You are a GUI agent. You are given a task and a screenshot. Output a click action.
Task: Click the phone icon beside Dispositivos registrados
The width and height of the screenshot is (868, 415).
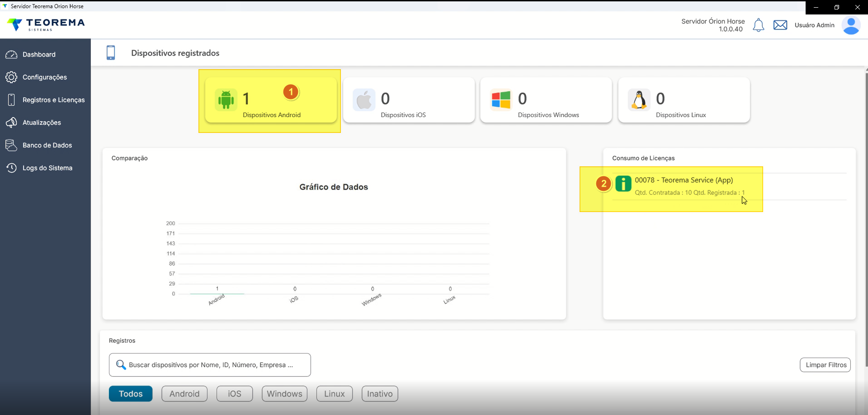coord(111,52)
